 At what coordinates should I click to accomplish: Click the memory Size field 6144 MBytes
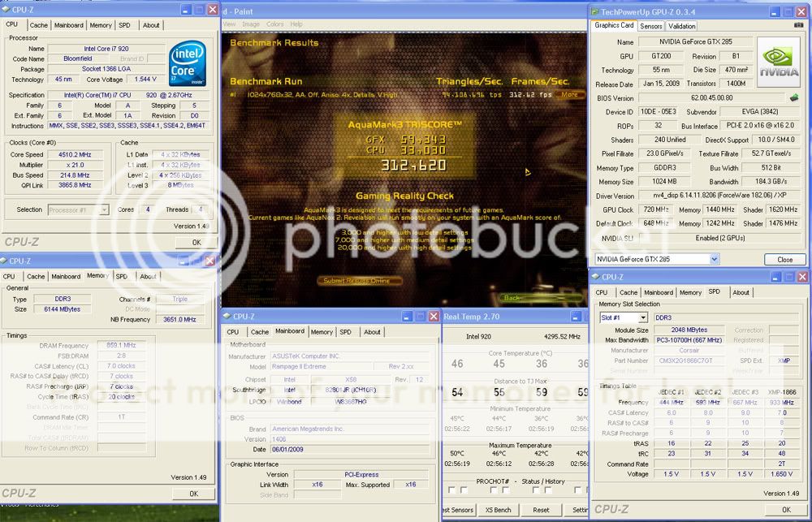click(63, 309)
